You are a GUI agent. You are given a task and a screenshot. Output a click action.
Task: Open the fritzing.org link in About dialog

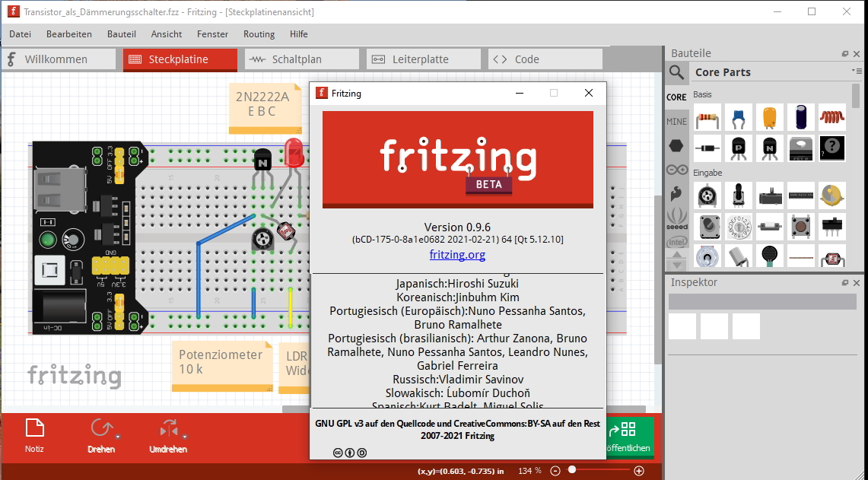[x=457, y=255]
